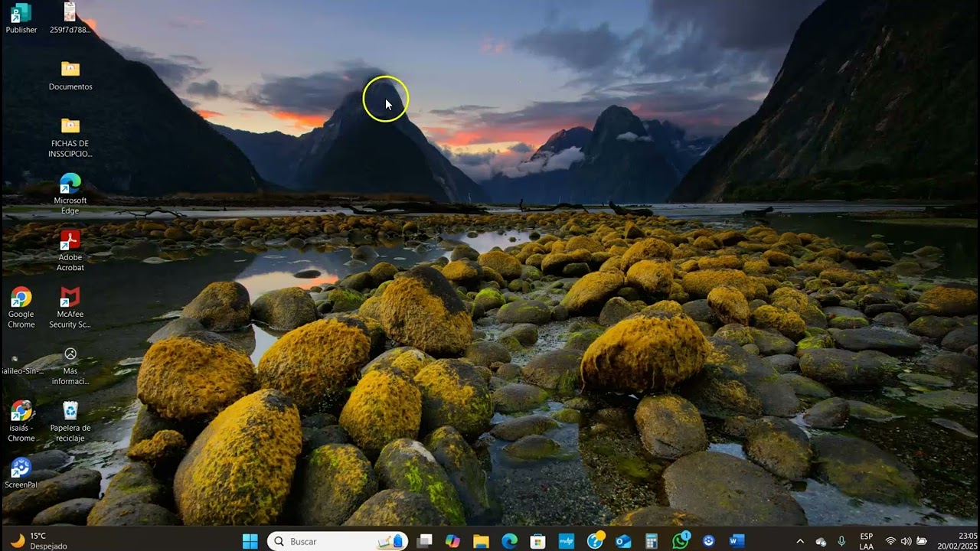The width and height of the screenshot is (980, 551).
Task: Open Task View from the taskbar
Action: (424, 541)
